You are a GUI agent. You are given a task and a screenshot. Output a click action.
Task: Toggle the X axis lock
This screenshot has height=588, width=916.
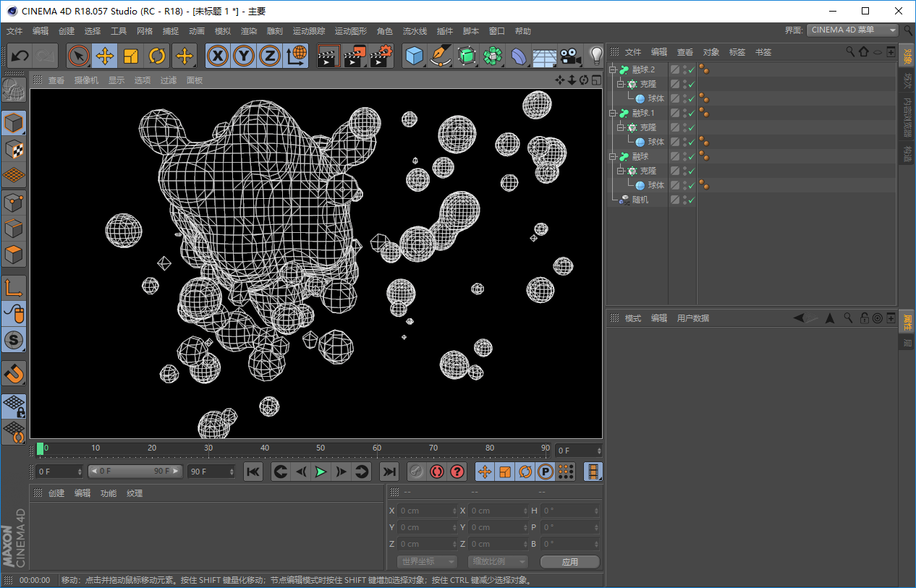[218, 56]
